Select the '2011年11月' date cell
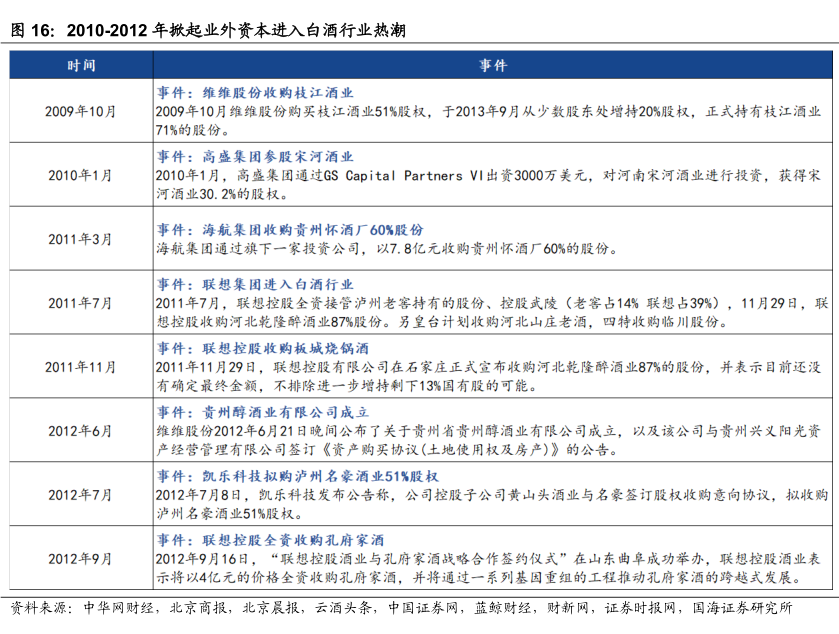This screenshot has height=634, width=839. tap(81, 367)
